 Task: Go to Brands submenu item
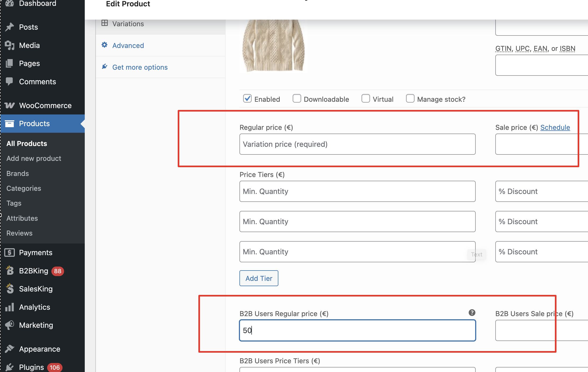click(18, 174)
